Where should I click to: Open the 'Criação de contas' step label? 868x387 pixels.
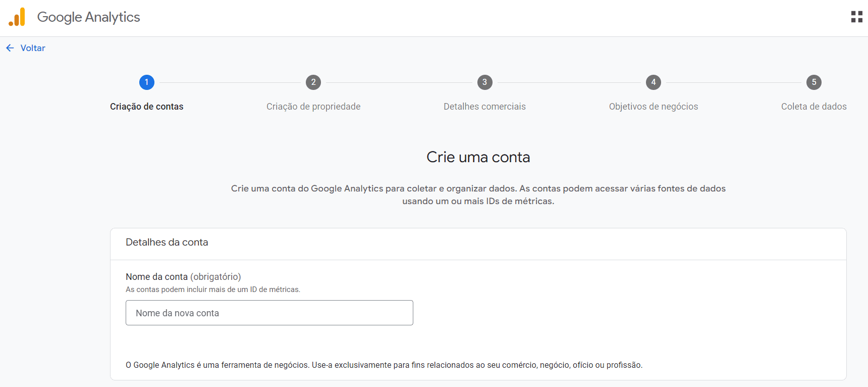147,107
